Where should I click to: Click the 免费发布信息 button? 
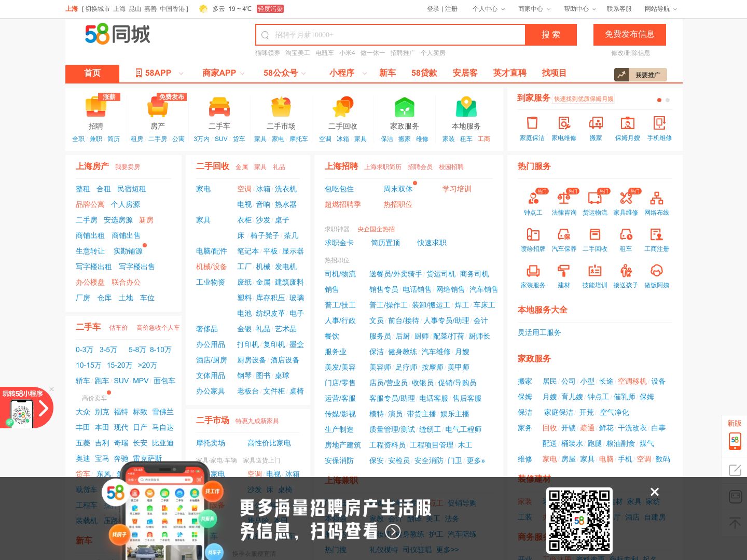click(x=630, y=34)
